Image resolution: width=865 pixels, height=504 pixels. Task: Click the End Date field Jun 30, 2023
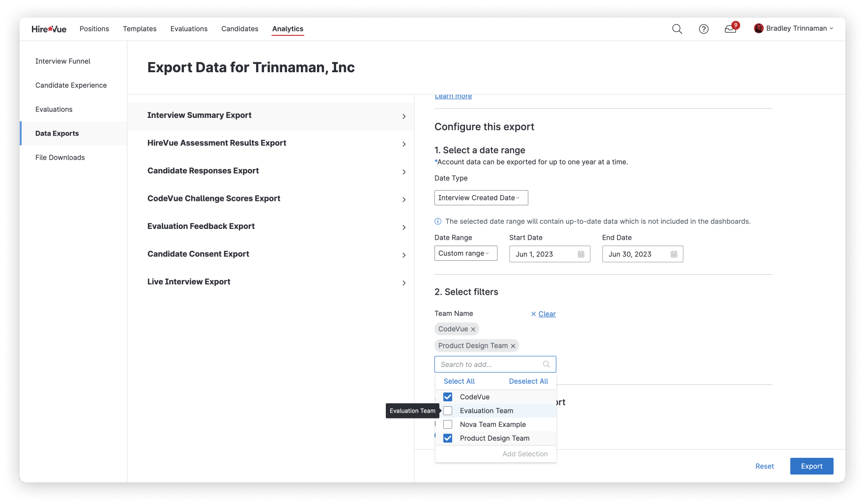[642, 254]
